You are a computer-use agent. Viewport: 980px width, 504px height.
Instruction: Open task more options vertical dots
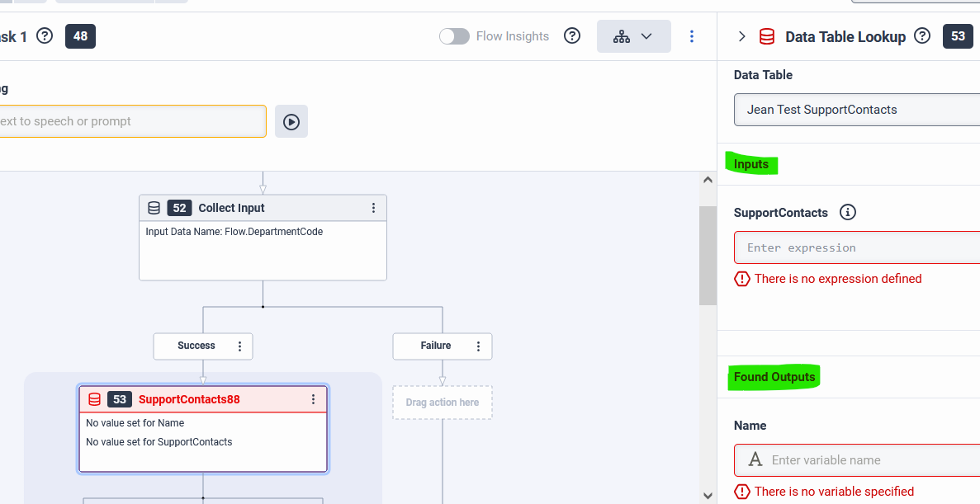coord(692,36)
